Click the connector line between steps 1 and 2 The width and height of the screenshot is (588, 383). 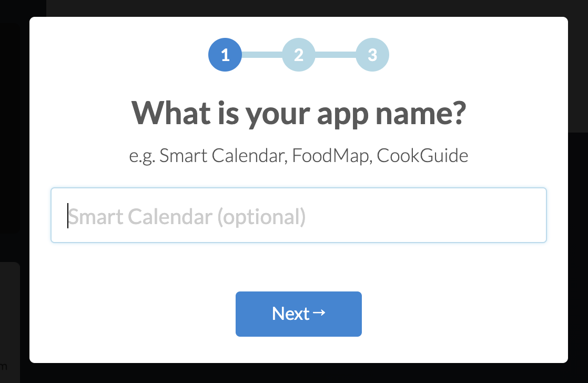click(x=262, y=55)
